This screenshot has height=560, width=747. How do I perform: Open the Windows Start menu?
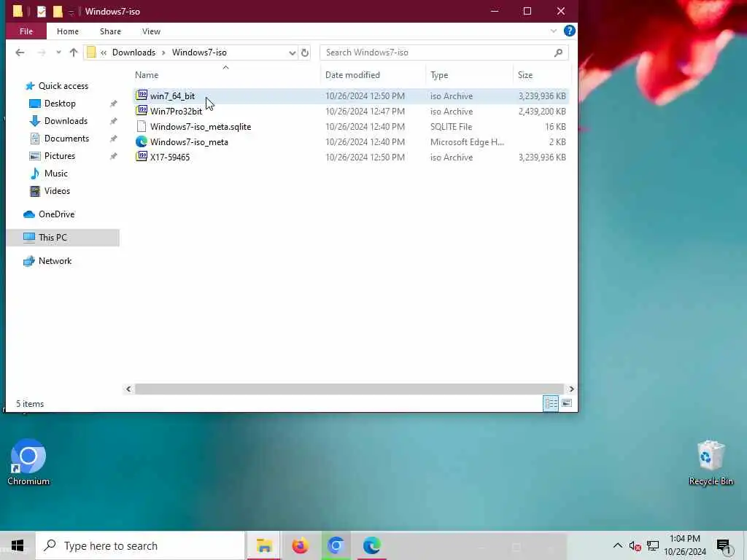click(18, 545)
